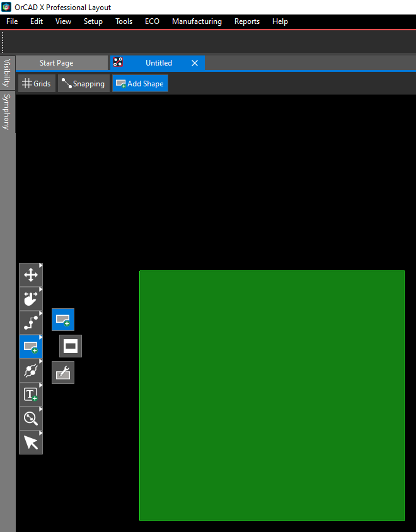Select the arrow Select tool icon
This screenshot has height=532, width=416.
click(31, 442)
